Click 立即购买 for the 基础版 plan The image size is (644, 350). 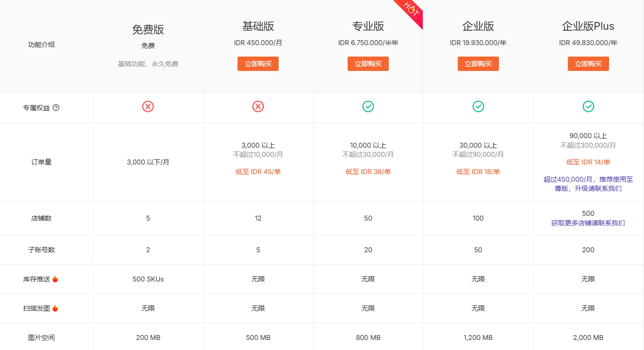coord(258,63)
